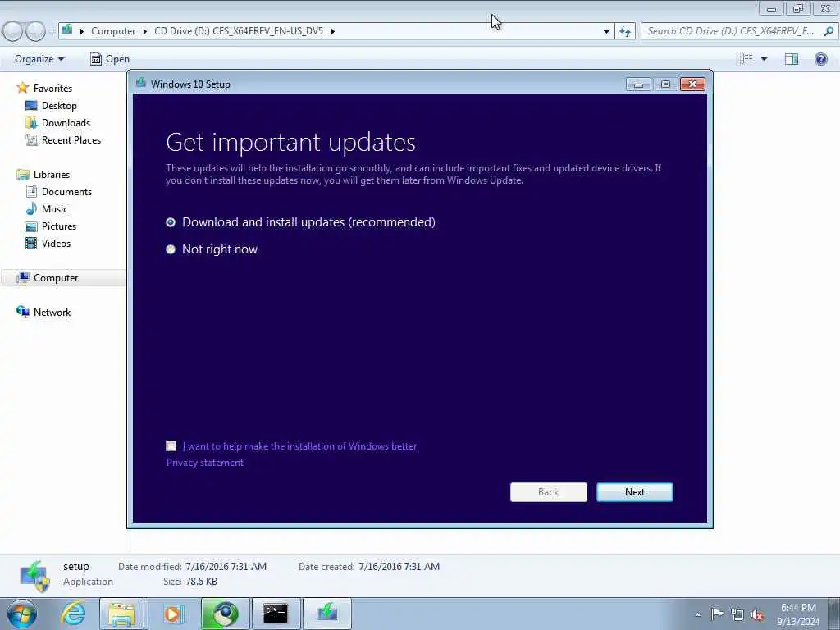Viewport: 840px width, 630px height.
Task: Click the Date created value in details pane
Action: click(399, 566)
